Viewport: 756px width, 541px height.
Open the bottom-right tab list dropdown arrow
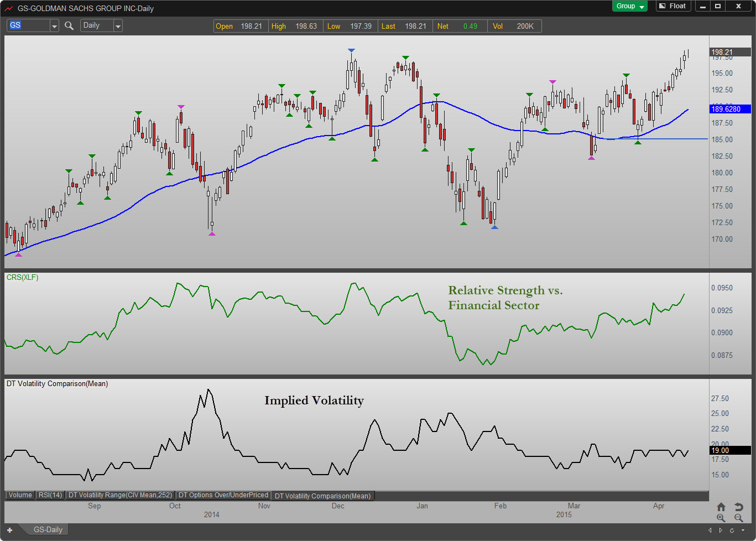pos(743,530)
